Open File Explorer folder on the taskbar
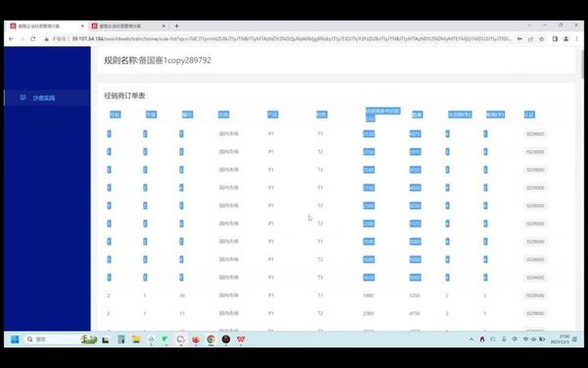This screenshot has width=588, height=368. pyautogui.click(x=136, y=340)
